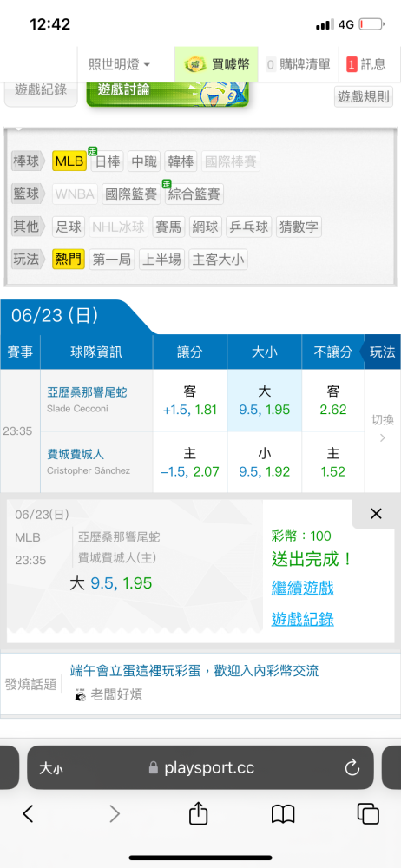Expand the 照世明燈 user dropdown
Screen dimensions: 401x868
pyautogui.click(x=119, y=64)
